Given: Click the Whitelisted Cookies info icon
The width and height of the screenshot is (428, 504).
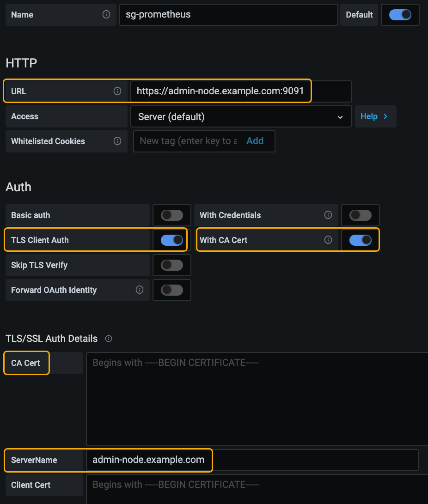Looking at the screenshot, I should 117,141.
